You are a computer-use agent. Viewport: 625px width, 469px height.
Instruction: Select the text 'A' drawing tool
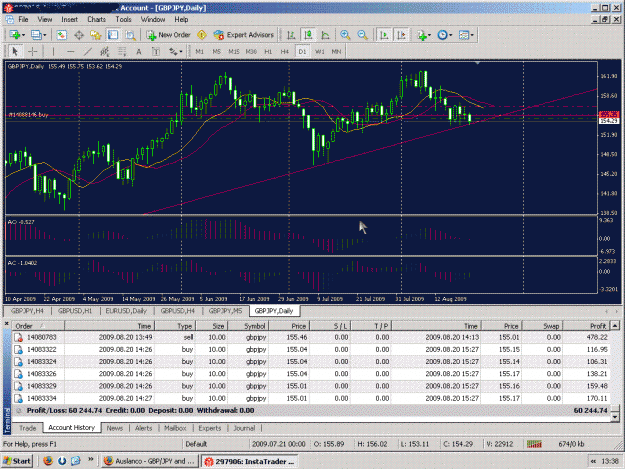click(139, 51)
